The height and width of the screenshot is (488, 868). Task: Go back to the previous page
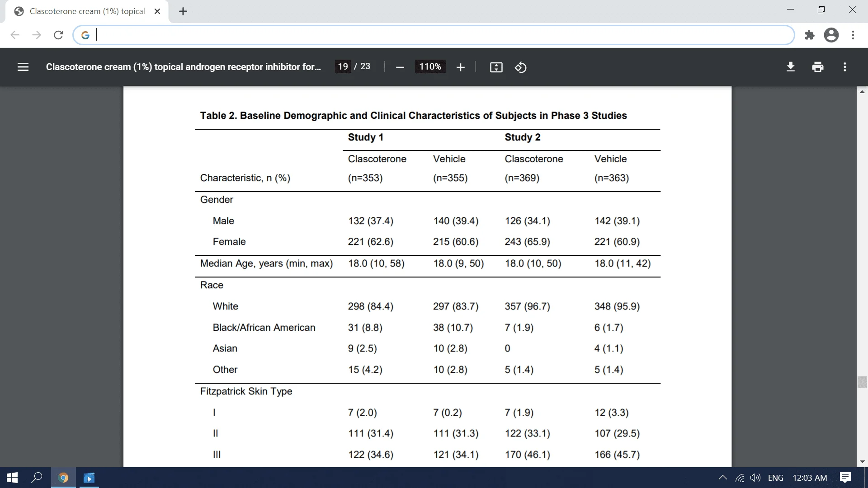[x=15, y=35]
